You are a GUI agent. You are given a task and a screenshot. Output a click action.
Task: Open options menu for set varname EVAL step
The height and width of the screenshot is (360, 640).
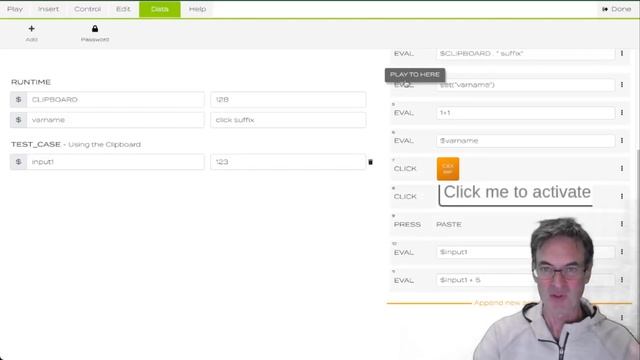(x=622, y=84)
